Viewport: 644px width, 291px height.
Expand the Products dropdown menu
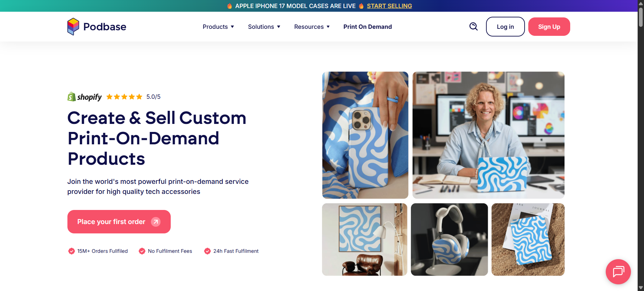point(218,27)
